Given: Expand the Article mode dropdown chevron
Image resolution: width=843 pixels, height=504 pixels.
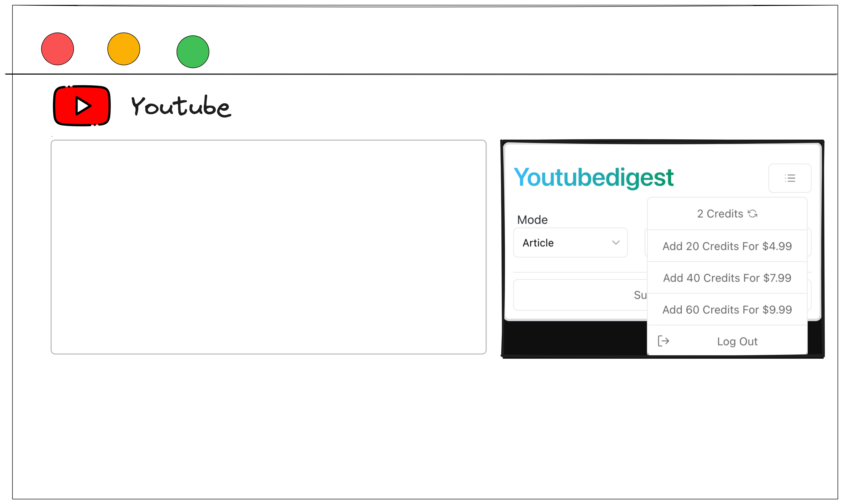Looking at the screenshot, I should 616,243.
